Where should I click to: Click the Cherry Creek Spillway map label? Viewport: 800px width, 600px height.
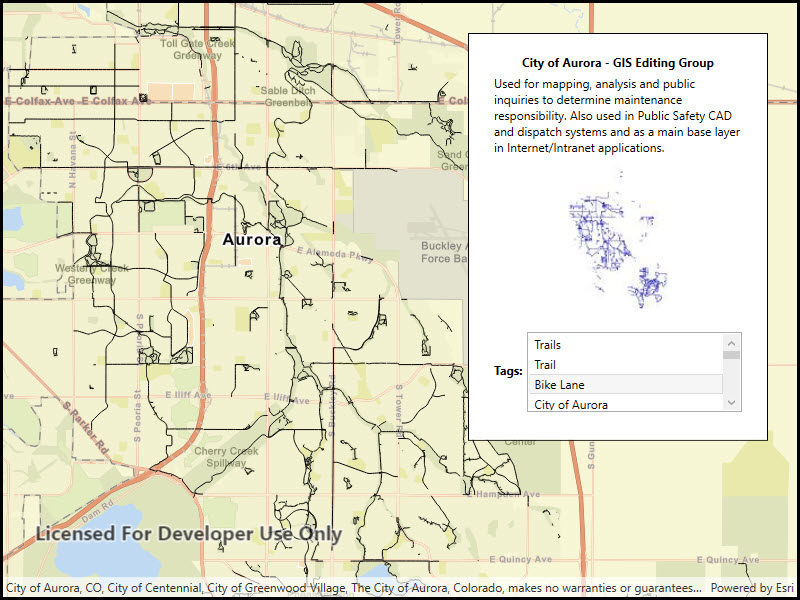pyautogui.click(x=226, y=457)
